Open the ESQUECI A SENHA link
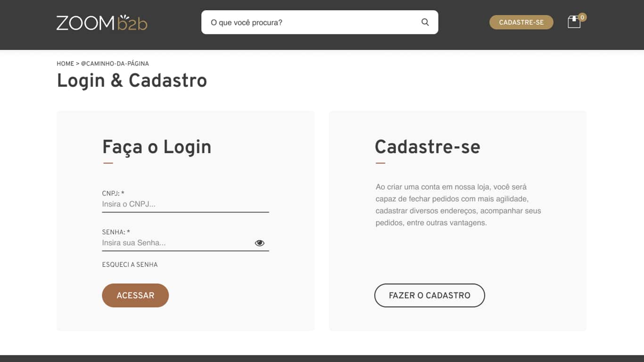The height and width of the screenshot is (362, 644). point(130,265)
